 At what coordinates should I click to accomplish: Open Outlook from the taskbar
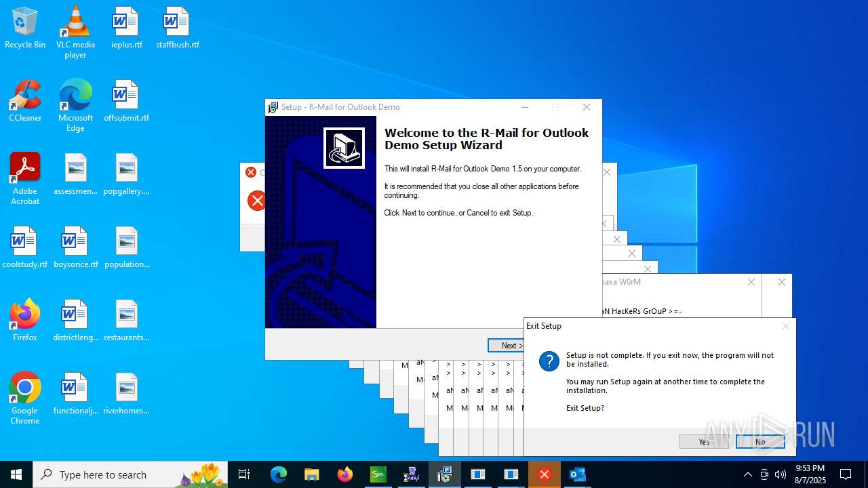click(577, 474)
